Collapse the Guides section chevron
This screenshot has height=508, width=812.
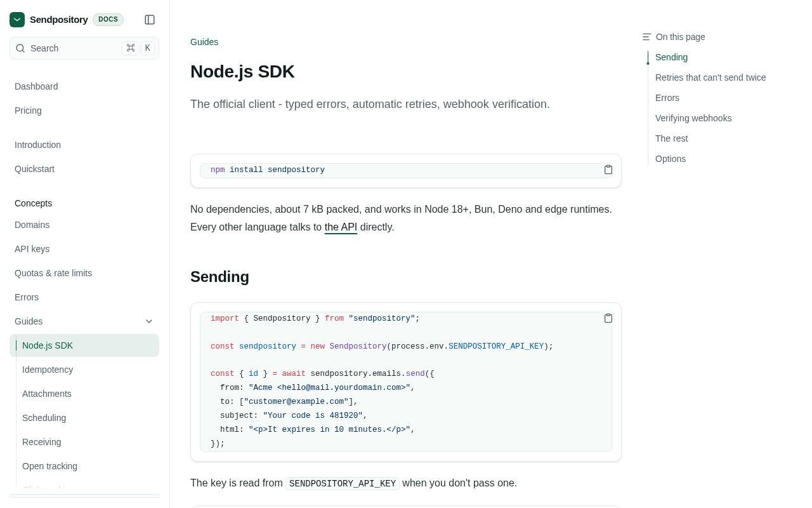[x=149, y=321]
